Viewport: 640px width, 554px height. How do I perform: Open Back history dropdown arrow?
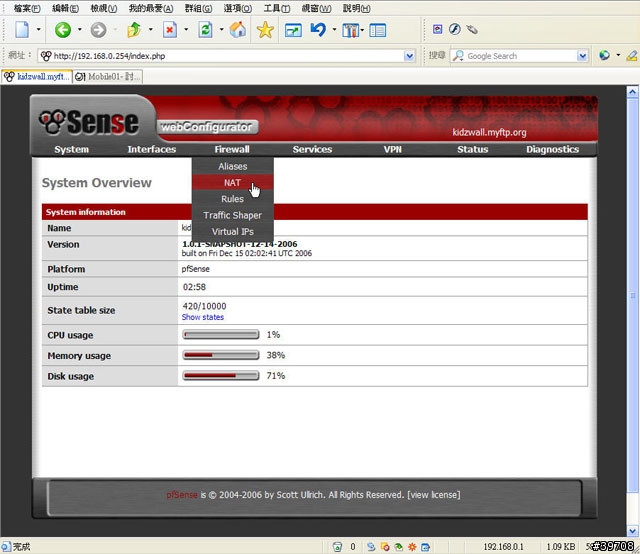pyautogui.click(x=80, y=29)
